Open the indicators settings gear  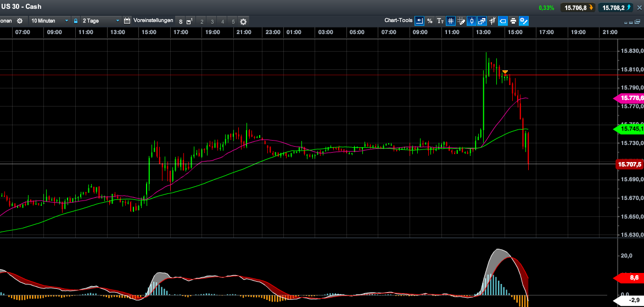[x=20, y=21]
